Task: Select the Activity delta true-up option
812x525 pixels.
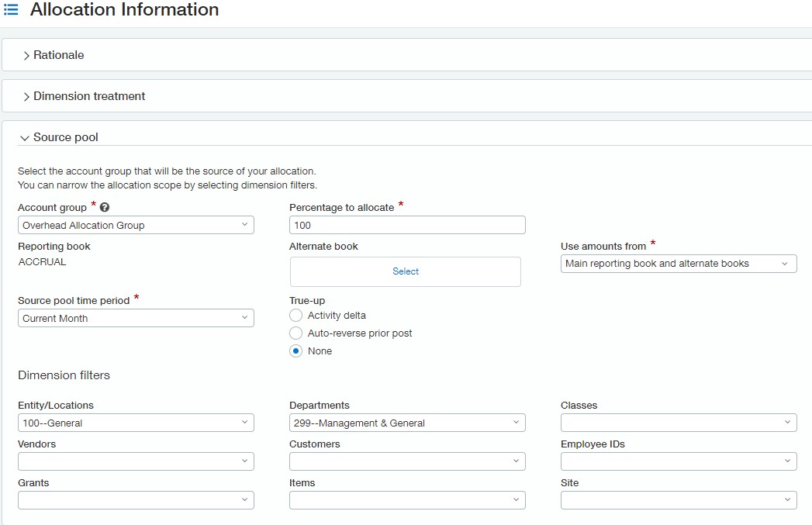Action: point(295,315)
